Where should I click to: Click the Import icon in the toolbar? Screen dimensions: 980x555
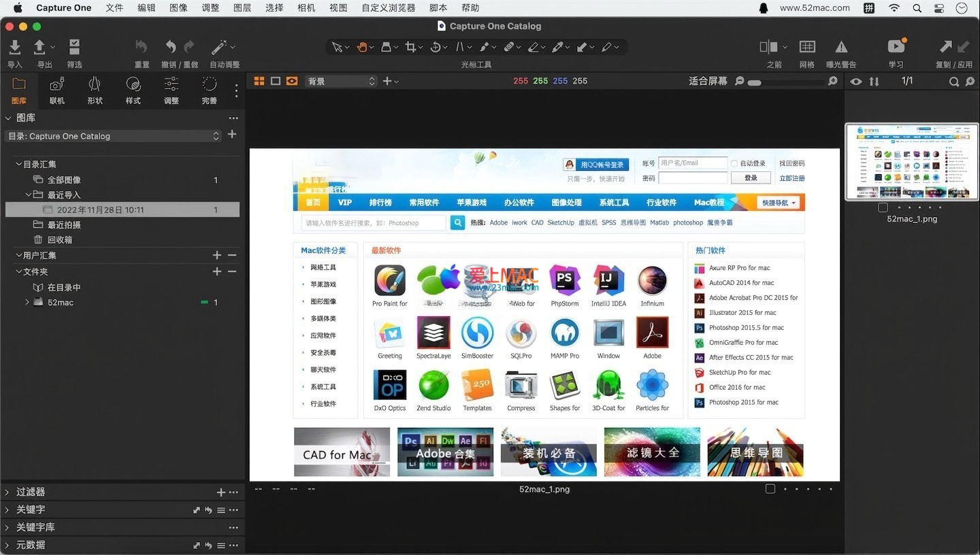[x=14, y=47]
